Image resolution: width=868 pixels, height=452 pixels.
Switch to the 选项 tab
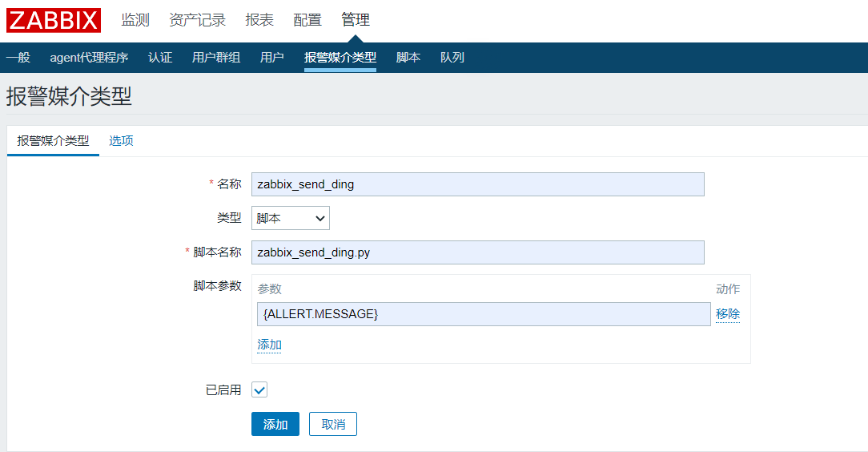[x=121, y=141]
